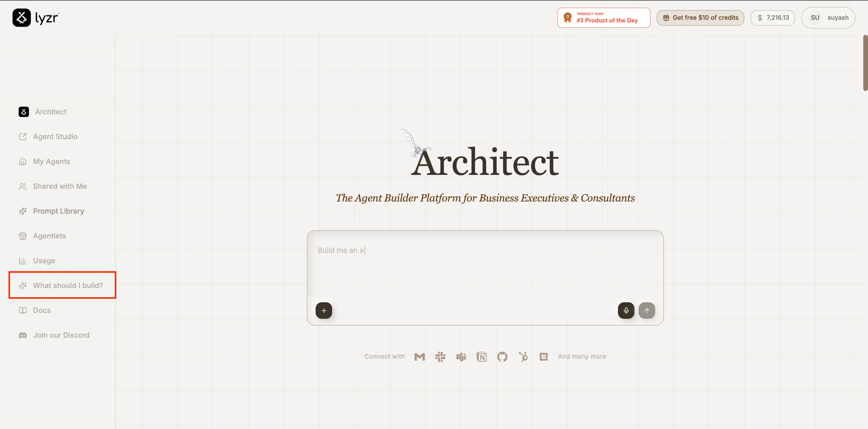This screenshot has width=868, height=429.
Task: Click the Agent Builder Platform tagline text
Action: pyautogui.click(x=485, y=198)
